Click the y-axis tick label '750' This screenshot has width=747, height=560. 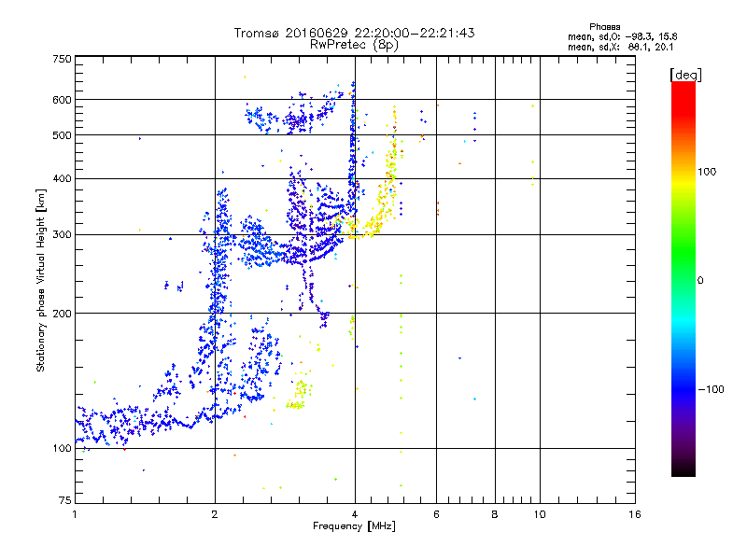[x=62, y=59]
